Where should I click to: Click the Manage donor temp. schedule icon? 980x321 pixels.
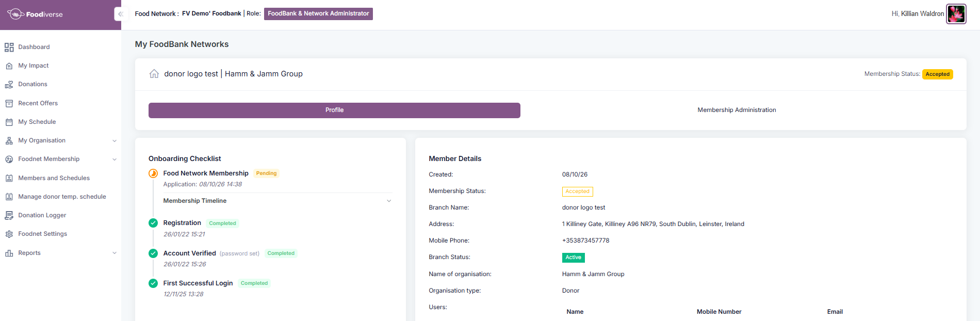9,197
